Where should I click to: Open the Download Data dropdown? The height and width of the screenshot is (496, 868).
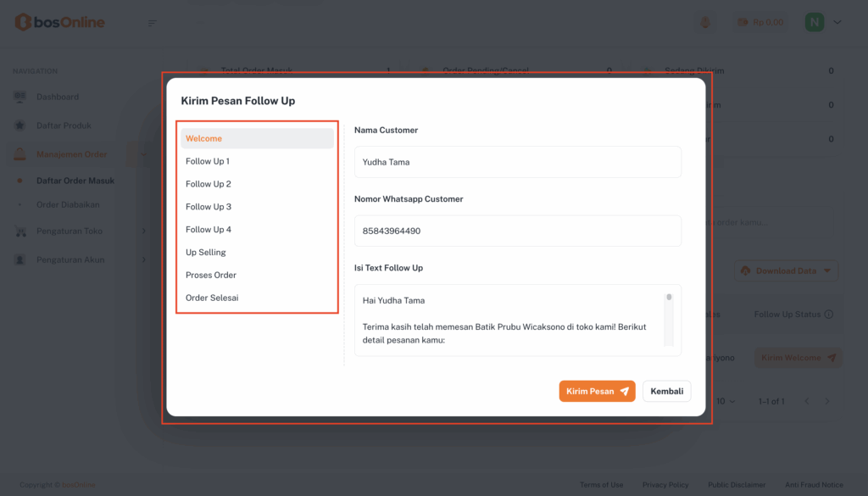786,271
